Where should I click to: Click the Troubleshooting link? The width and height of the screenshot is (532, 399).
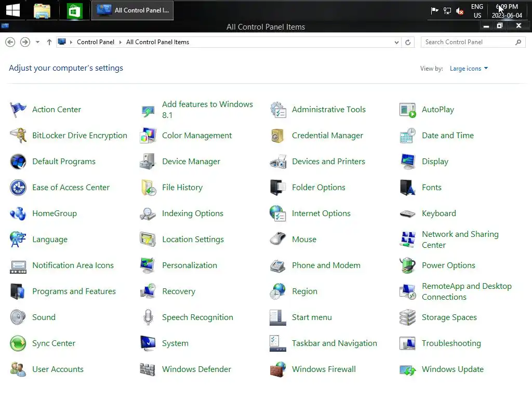tap(451, 343)
